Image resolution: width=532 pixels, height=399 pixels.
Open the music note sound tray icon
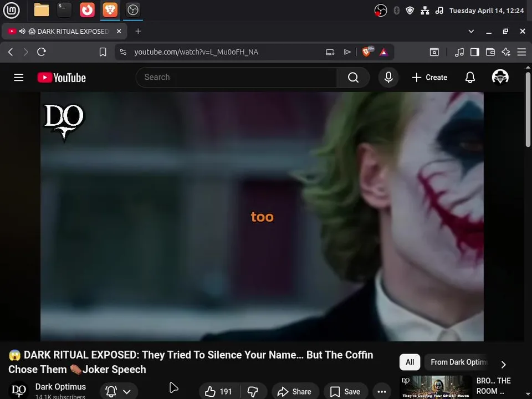click(439, 11)
